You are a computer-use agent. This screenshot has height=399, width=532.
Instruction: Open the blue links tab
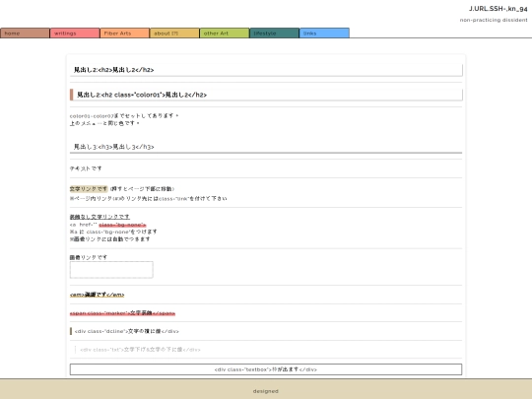(324, 33)
